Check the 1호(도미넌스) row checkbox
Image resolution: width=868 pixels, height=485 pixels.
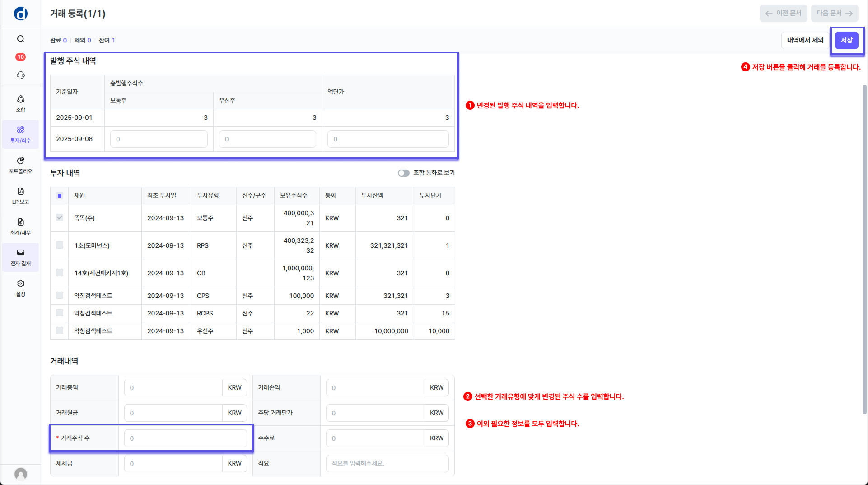[x=60, y=245]
